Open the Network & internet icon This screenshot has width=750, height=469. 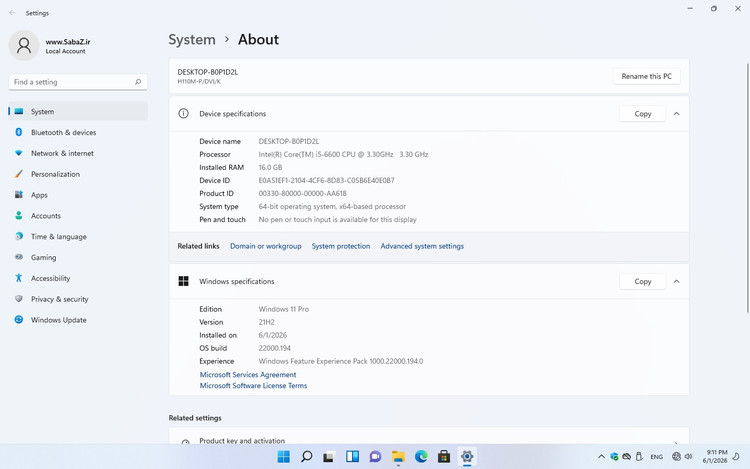click(19, 153)
